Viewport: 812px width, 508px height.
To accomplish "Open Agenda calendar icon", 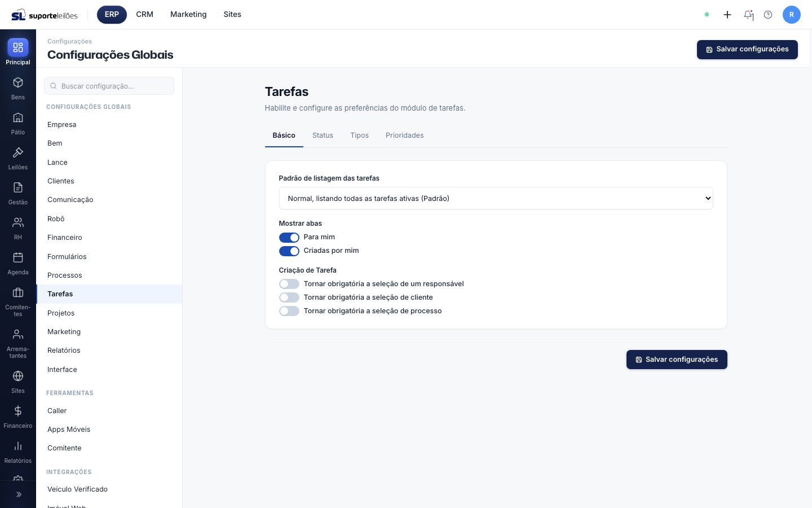I will click(18, 257).
